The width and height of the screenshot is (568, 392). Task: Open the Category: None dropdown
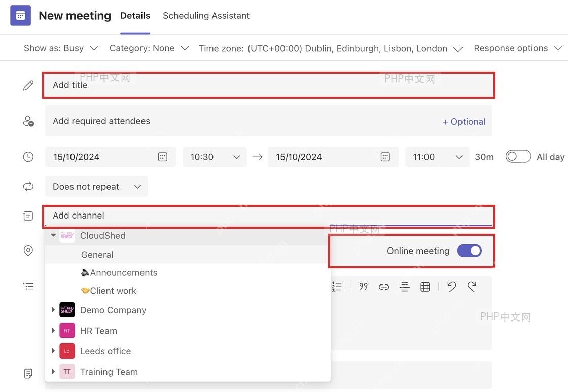pyautogui.click(x=149, y=48)
